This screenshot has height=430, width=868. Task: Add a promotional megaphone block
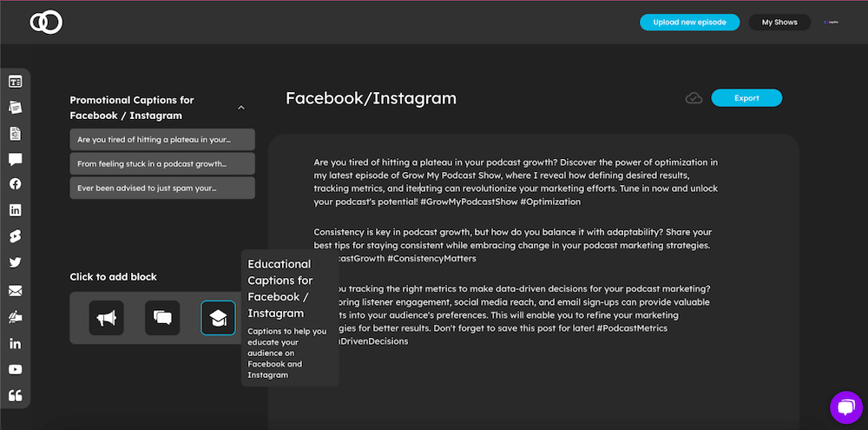point(106,318)
